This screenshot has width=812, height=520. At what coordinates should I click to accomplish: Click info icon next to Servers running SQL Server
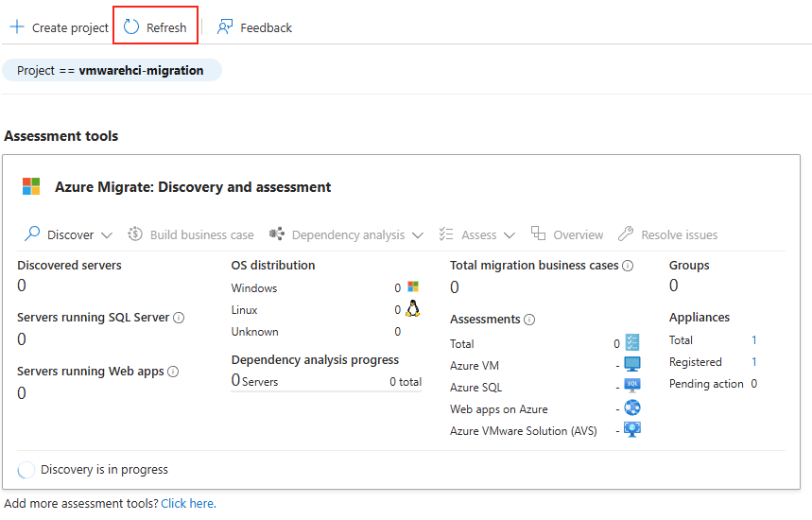[x=179, y=318]
